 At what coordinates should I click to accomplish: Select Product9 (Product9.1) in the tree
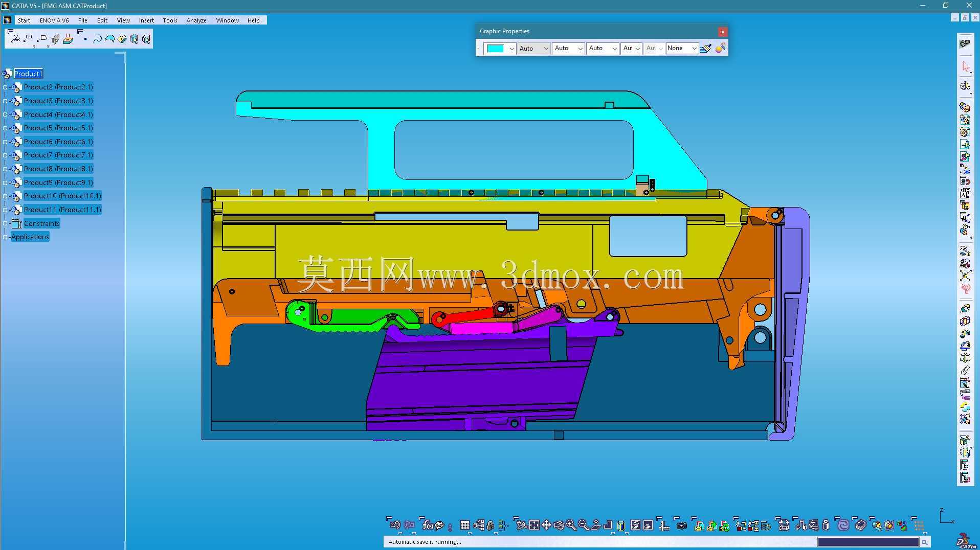click(58, 182)
